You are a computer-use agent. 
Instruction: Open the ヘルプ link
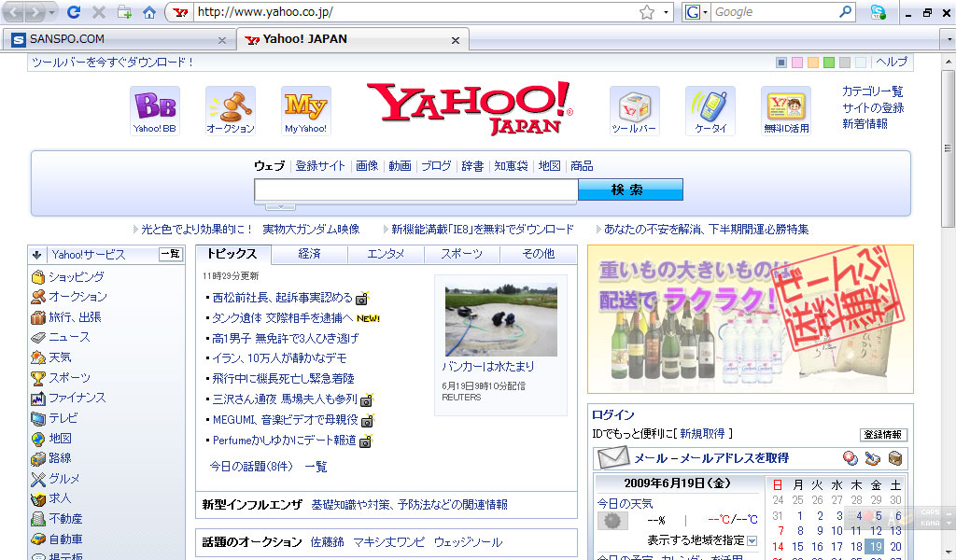click(892, 63)
